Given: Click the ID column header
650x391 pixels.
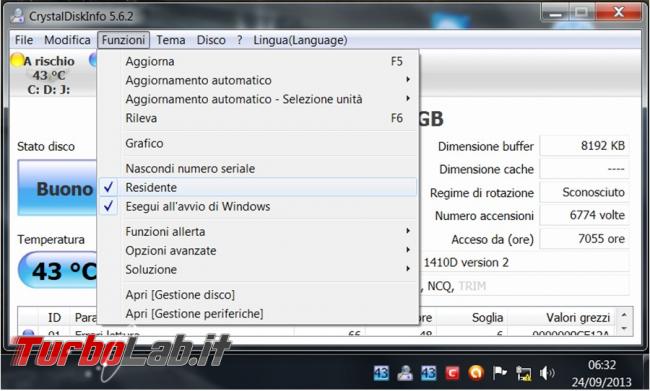Looking at the screenshot, I should pyautogui.click(x=54, y=318).
